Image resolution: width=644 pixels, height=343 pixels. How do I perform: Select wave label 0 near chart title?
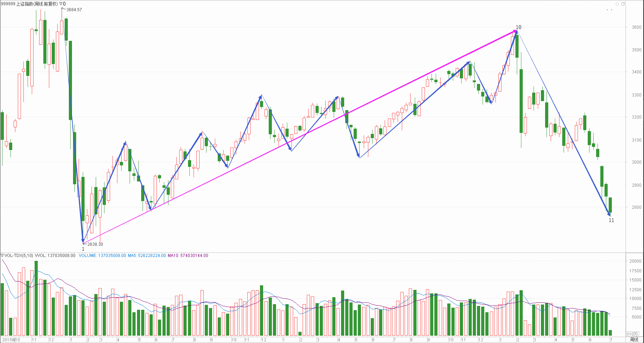click(x=64, y=4)
